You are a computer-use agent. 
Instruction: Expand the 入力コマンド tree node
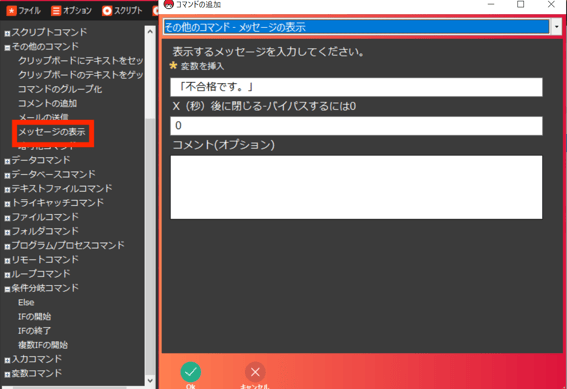tap(7, 360)
